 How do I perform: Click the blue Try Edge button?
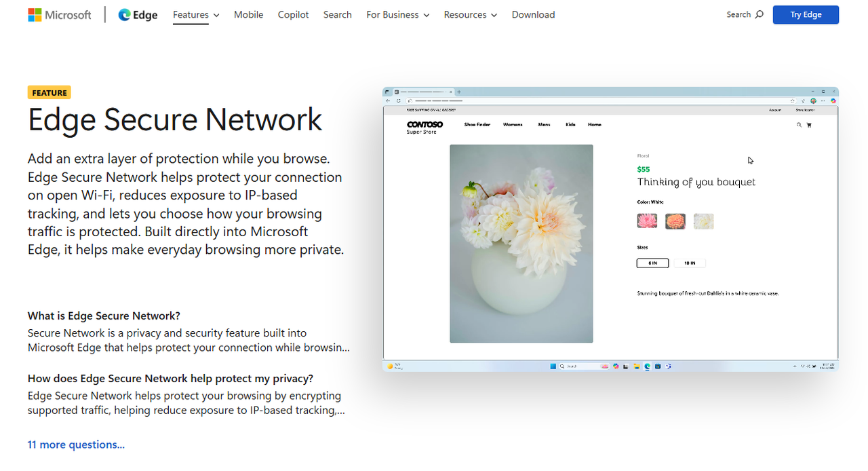pyautogui.click(x=806, y=14)
